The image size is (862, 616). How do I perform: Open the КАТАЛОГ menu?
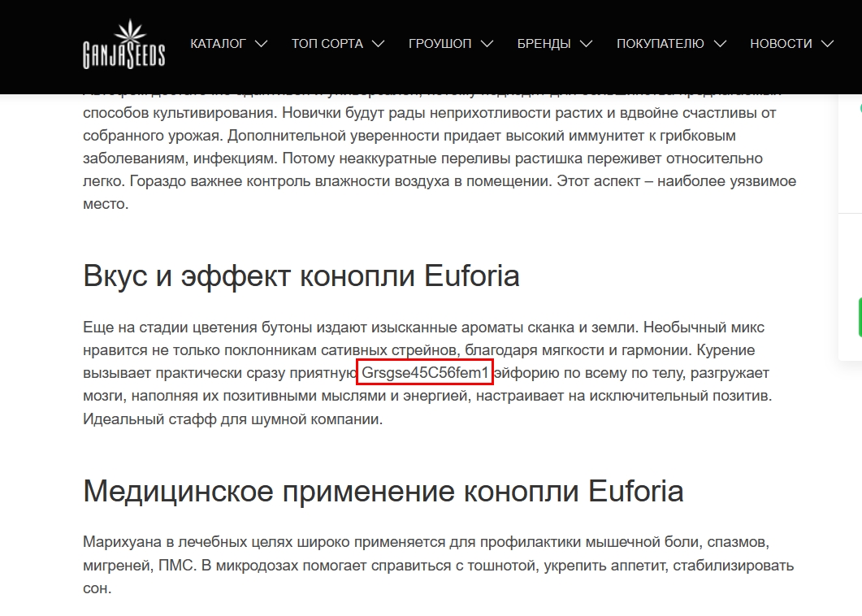[218, 44]
